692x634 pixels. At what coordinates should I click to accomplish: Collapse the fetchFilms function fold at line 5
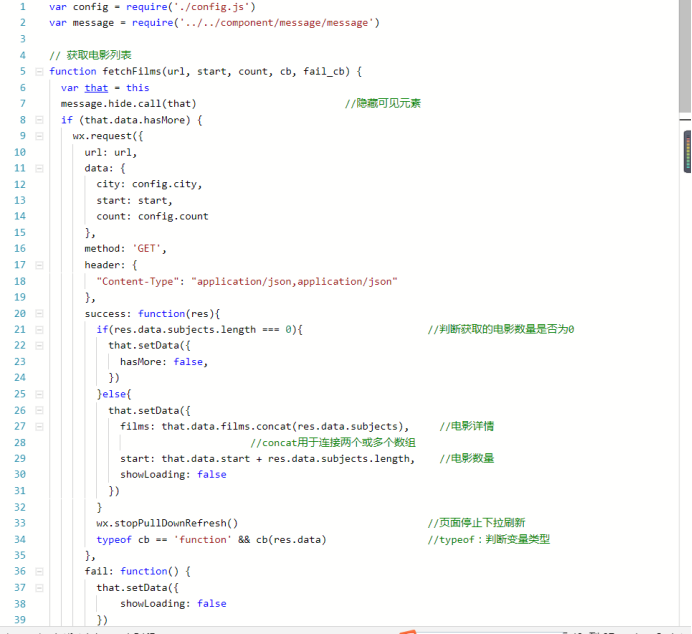[39, 71]
